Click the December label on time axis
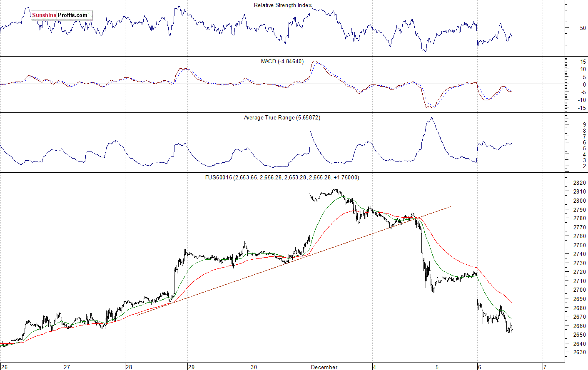Viewport: 588px width, 370px height. coord(324,367)
